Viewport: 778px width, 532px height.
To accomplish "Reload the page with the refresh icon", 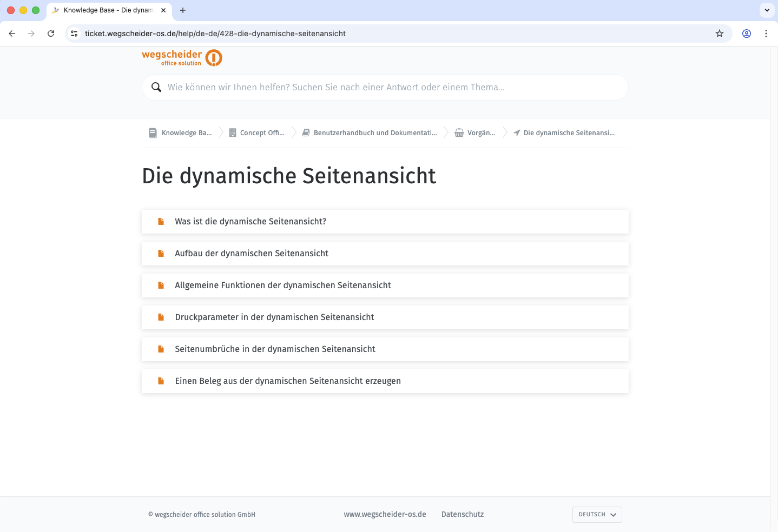I will 51,34.
